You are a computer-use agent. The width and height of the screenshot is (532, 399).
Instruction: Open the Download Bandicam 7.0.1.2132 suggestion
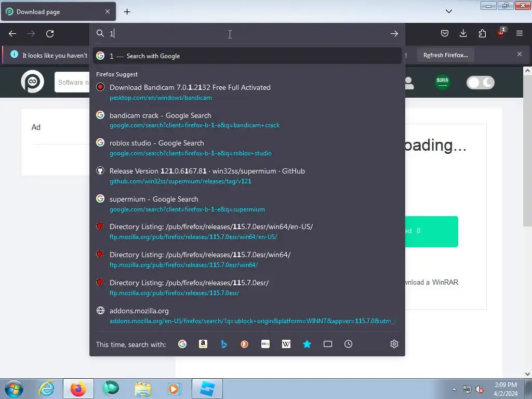247,92
